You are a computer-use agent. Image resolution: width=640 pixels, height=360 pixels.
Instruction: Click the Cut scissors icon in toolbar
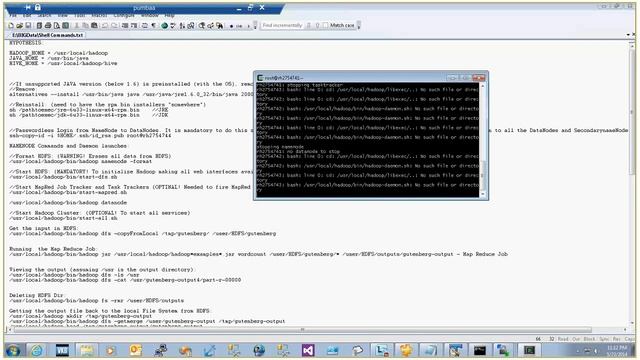tap(77, 25)
